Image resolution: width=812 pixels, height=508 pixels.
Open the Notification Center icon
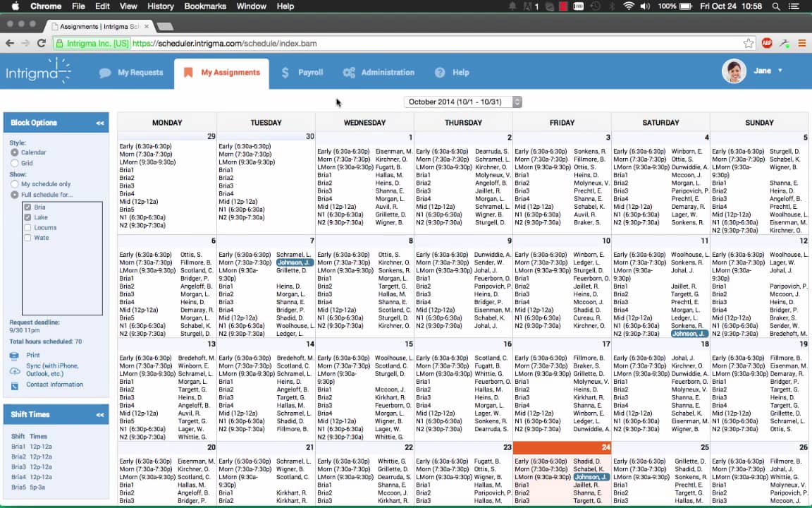pos(794,6)
